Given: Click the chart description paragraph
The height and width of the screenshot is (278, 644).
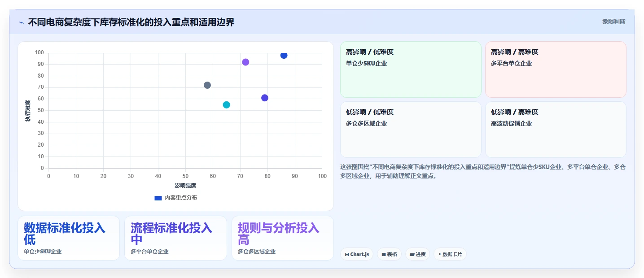Looking at the screenshot, I should (x=483, y=171).
